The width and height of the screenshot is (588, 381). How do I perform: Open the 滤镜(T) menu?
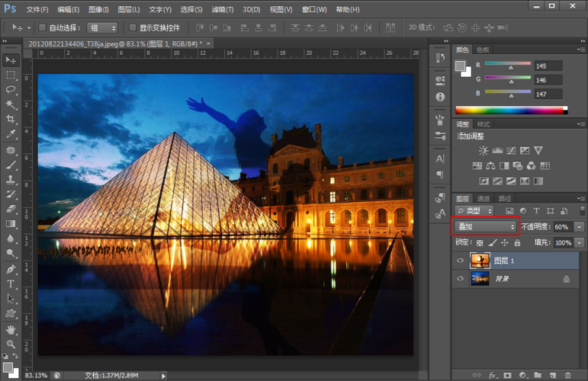(223, 9)
